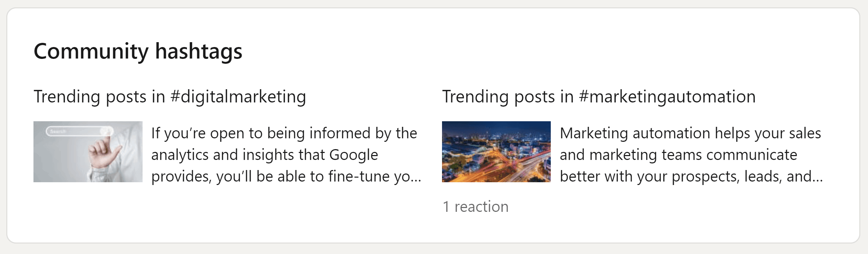Viewport: 868px width, 254px height.
Task: Open Trending posts in #marketingautomation
Action: [x=599, y=97]
